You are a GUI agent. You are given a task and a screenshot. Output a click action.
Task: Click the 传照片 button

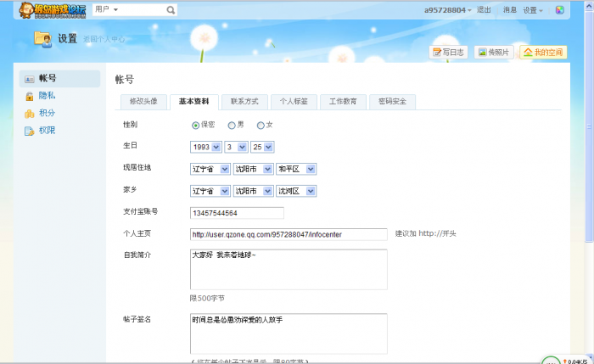tap(494, 53)
